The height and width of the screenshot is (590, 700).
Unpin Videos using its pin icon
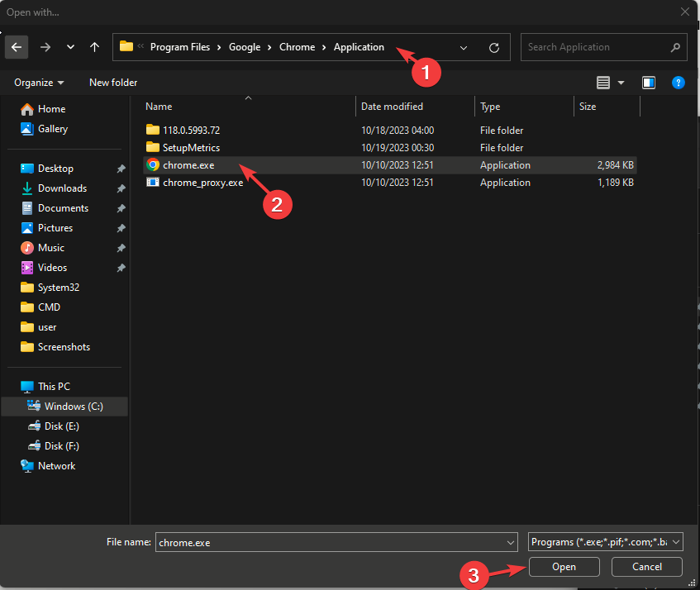tap(121, 268)
